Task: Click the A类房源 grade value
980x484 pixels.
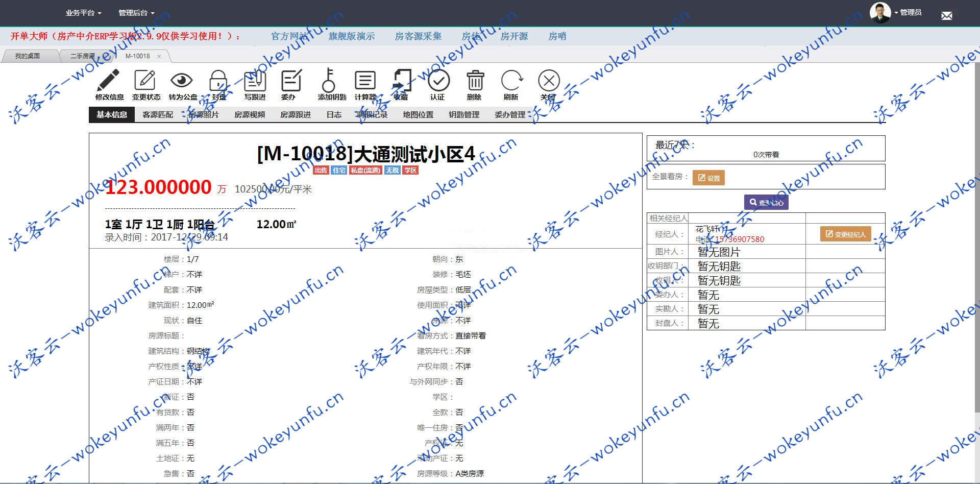Action: pos(470,473)
